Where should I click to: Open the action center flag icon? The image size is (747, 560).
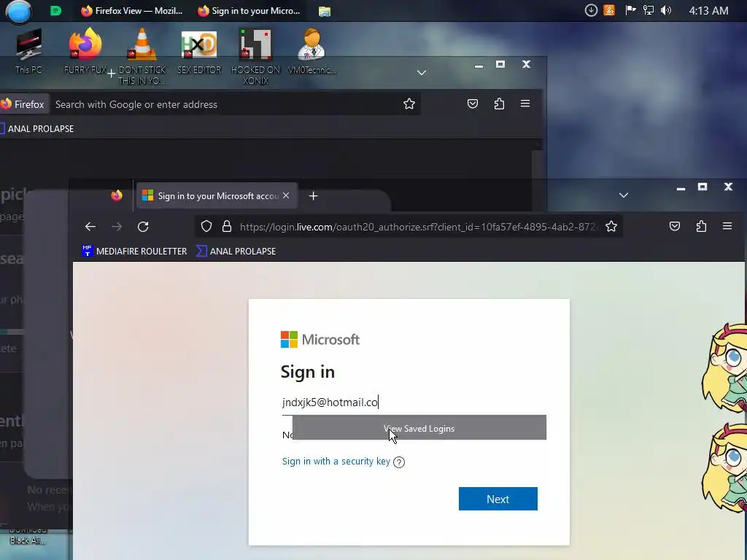click(630, 10)
